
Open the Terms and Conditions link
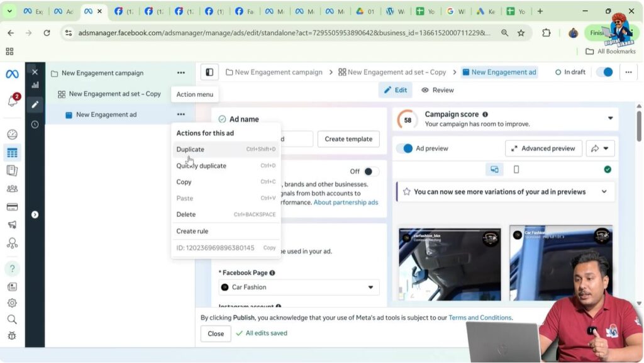(480, 318)
